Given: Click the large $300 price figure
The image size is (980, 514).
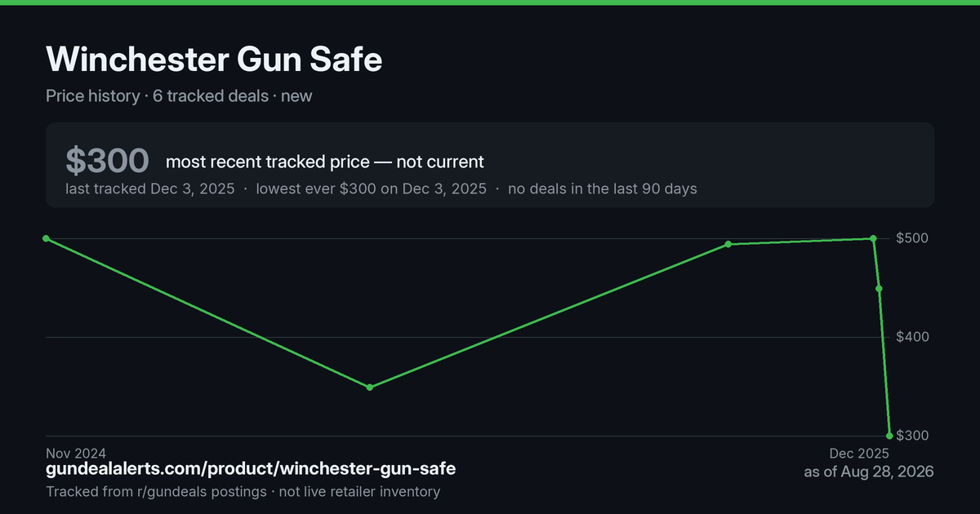Looking at the screenshot, I should click(x=107, y=161).
